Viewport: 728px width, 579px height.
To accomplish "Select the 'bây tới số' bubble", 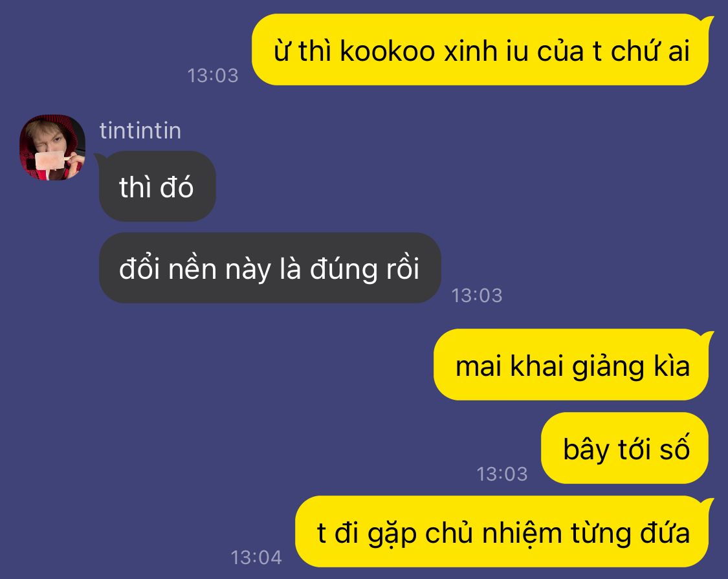I will [625, 448].
